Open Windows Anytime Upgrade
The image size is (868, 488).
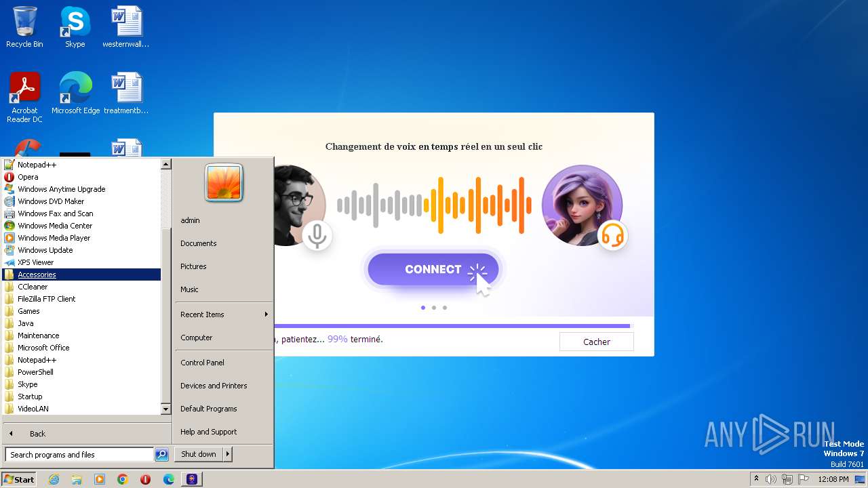81,189
